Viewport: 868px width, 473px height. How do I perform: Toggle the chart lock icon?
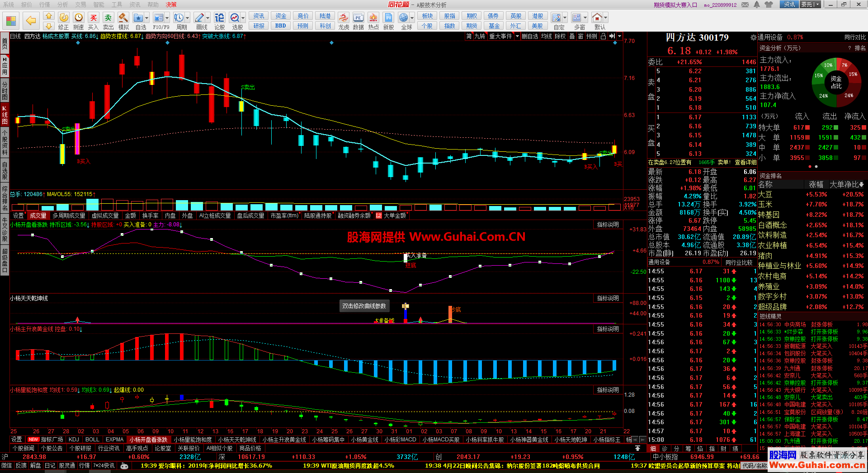coord(603,36)
